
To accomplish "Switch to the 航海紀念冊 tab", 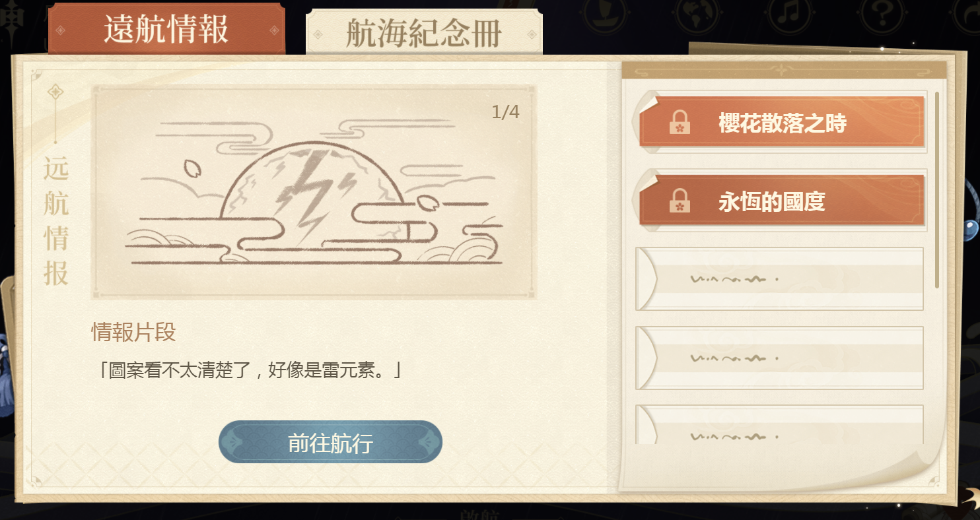I will [x=424, y=32].
